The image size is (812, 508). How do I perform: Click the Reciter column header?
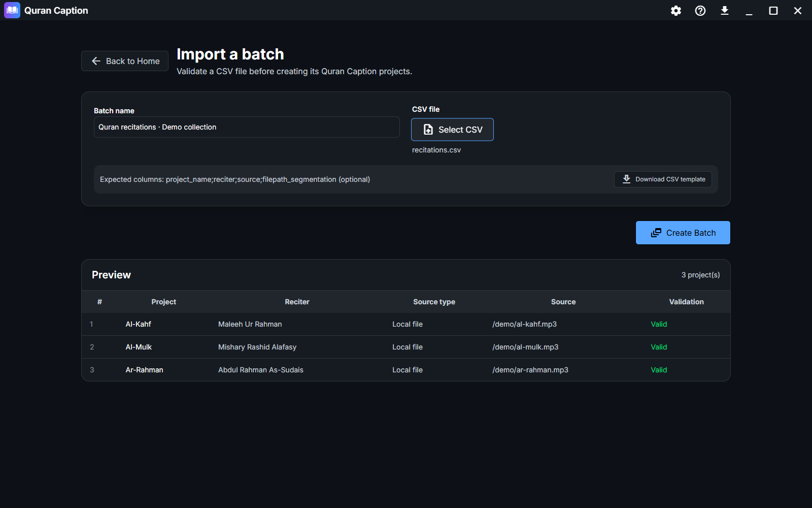point(297,302)
